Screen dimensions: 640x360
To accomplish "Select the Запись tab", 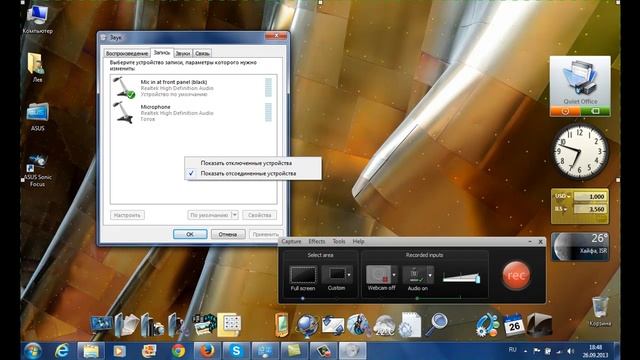I will pyautogui.click(x=162, y=53).
